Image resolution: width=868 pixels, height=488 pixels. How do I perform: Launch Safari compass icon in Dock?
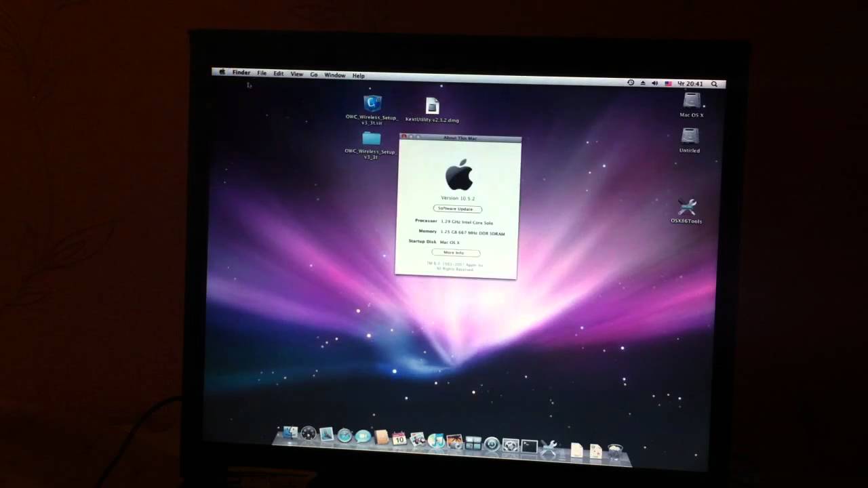(x=344, y=435)
